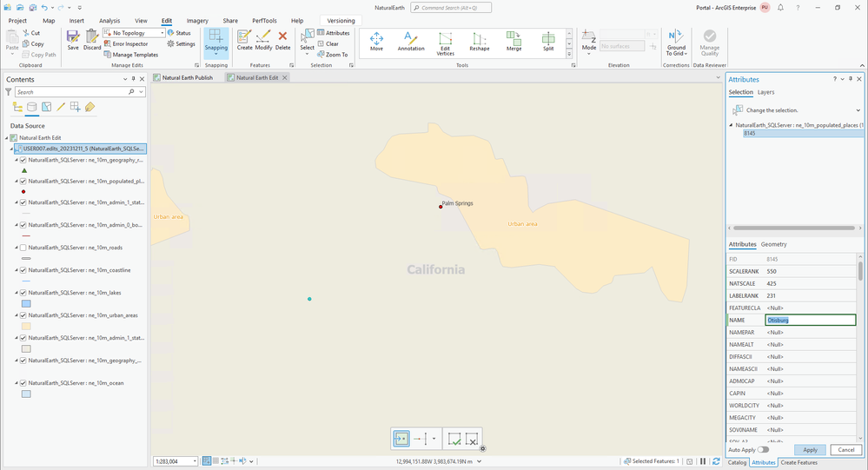Click the ocean layer blue symbol swatch
The image size is (868, 470).
[x=26, y=394]
